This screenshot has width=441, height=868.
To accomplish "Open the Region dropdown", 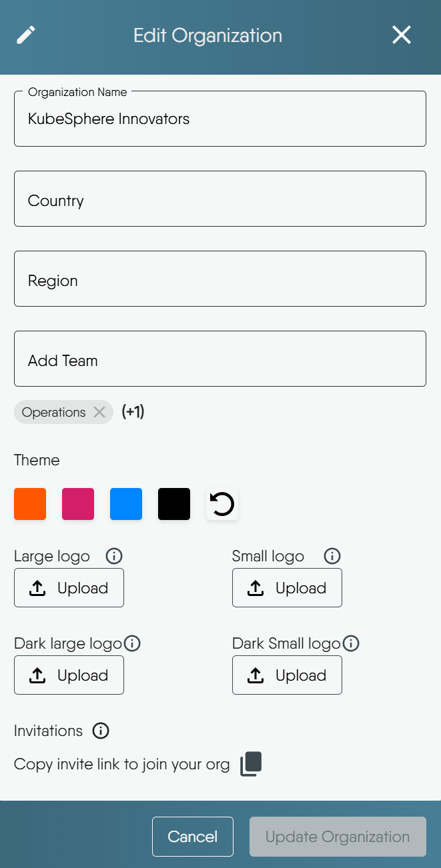I will click(220, 279).
